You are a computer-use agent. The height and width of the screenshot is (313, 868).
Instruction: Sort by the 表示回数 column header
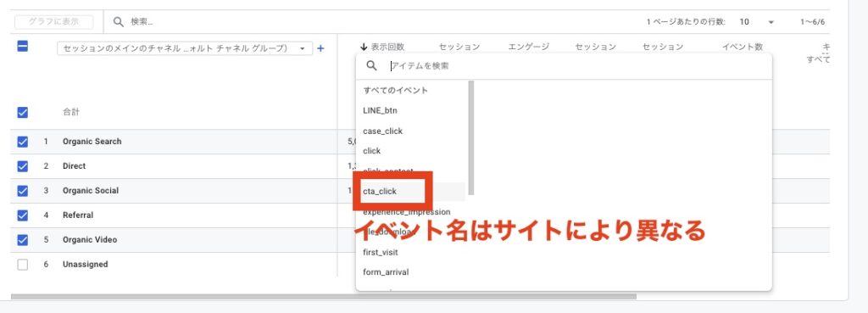(387, 48)
